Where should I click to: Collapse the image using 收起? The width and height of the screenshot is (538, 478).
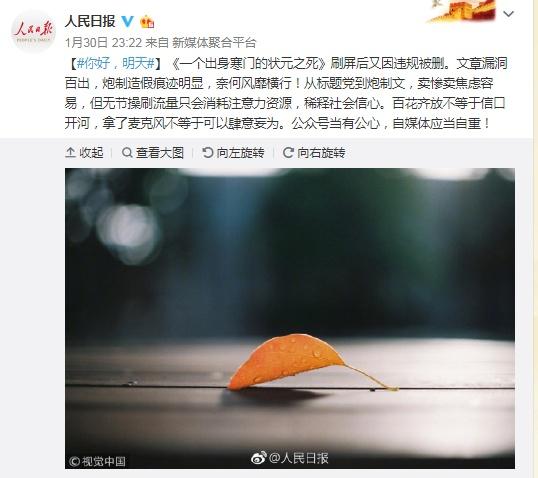tap(84, 152)
